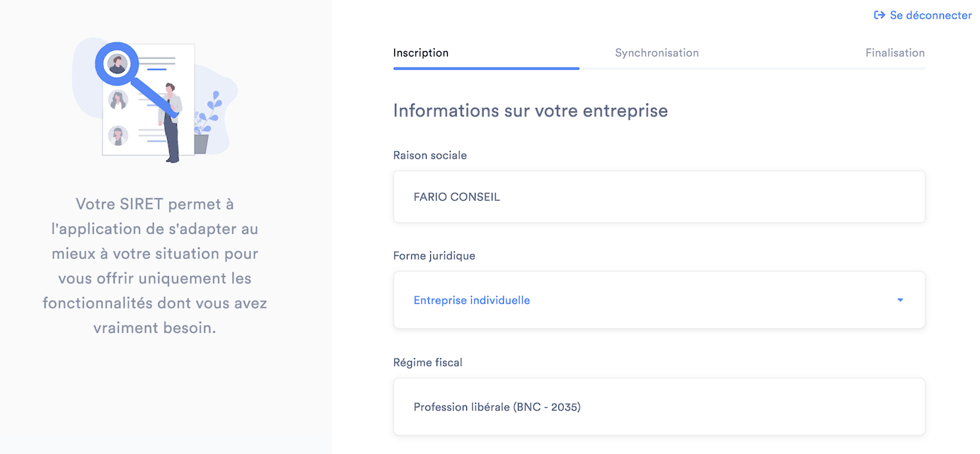Screen dimensions: 980x454
Task: Click the middle avatar in the illustrated list
Action: pos(118,100)
